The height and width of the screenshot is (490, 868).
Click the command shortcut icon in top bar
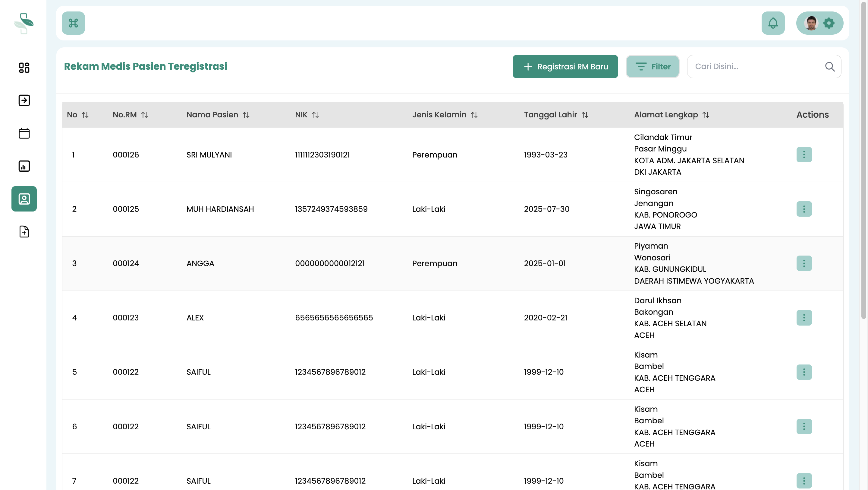73,23
